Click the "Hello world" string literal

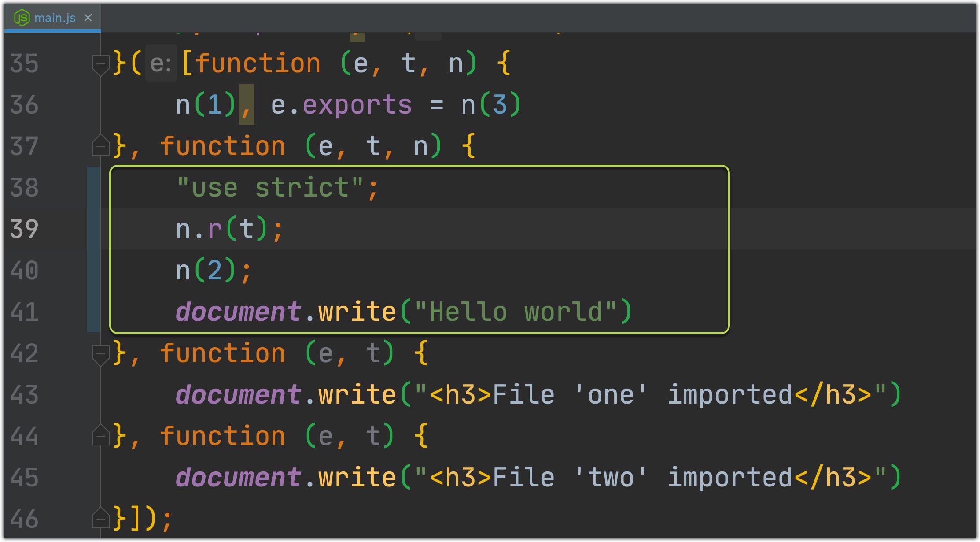click(515, 312)
